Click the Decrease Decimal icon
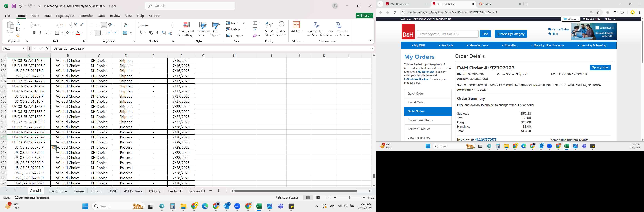 click(x=170, y=33)
